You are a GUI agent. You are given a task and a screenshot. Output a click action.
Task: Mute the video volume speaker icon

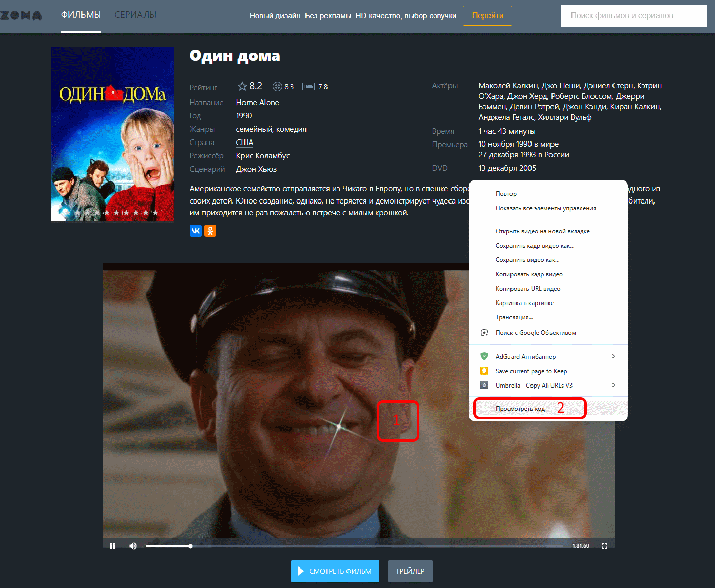coord(133,546)
